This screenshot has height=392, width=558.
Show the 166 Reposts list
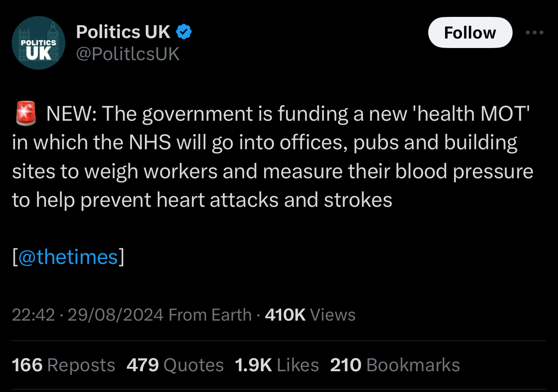[64, 365]
